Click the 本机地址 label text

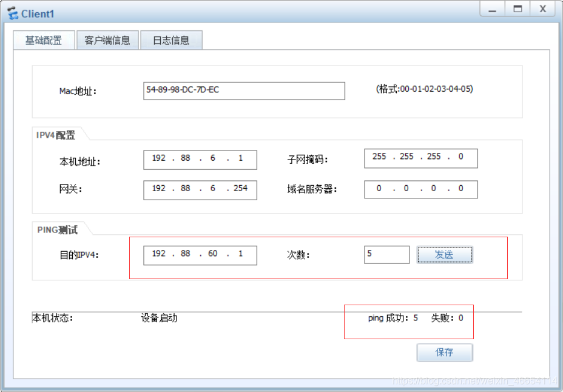coord(79,162)
